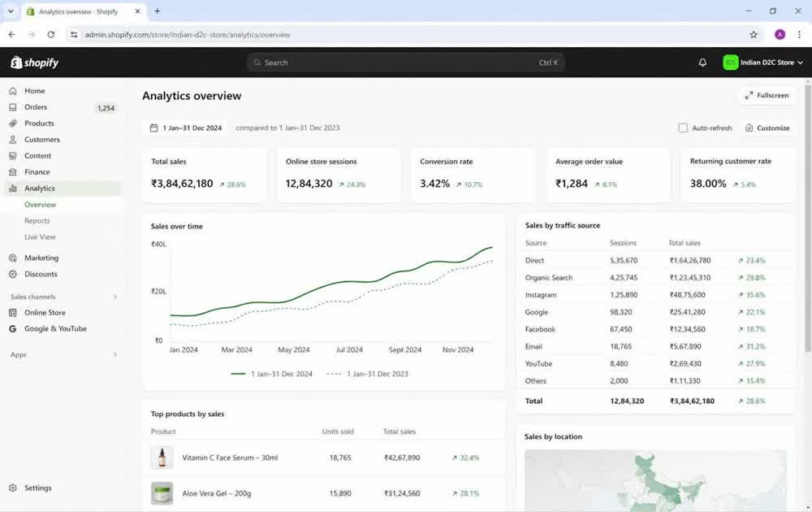Open the Chrome three-dot menu
Image resolution: width=812 pixels, height=512 pixels.
tap(799, 35)
